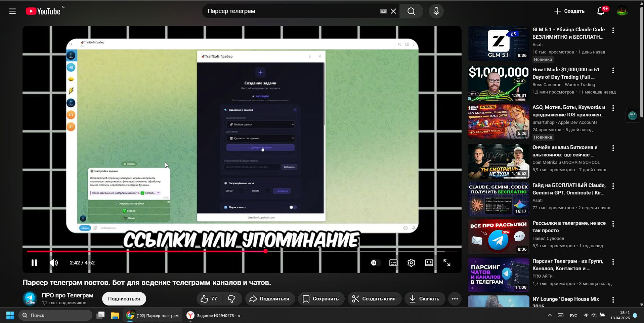This screenshot has height=323, width=644.
Task: Clear the search query with the X
Action: coord(393,11)
